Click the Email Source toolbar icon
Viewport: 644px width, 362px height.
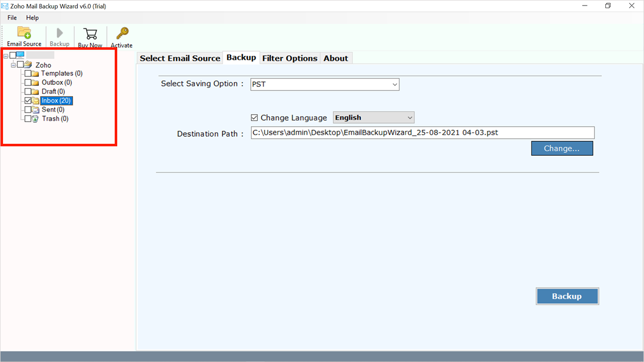(24, 32)
